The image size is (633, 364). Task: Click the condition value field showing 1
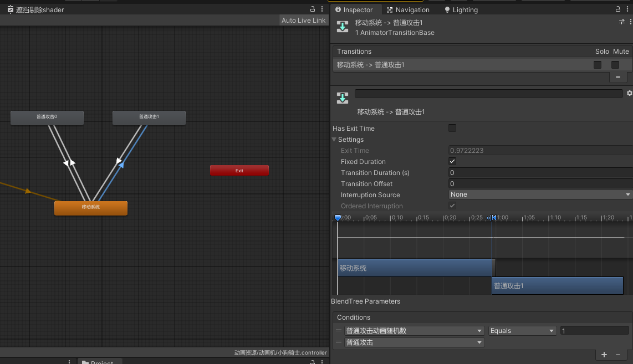click(594, 331)
